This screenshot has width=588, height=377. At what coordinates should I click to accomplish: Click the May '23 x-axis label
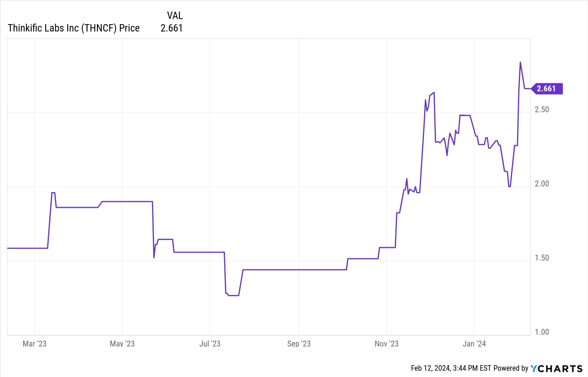122,343
